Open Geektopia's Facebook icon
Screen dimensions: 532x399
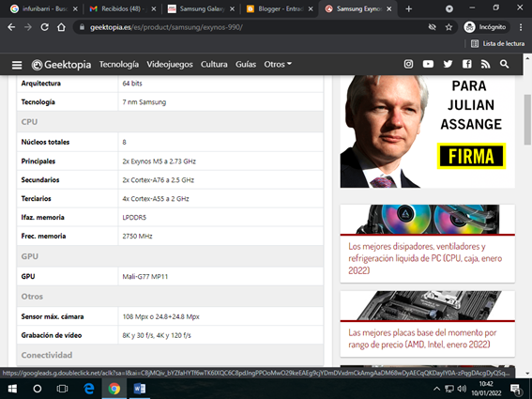point(467,64)
